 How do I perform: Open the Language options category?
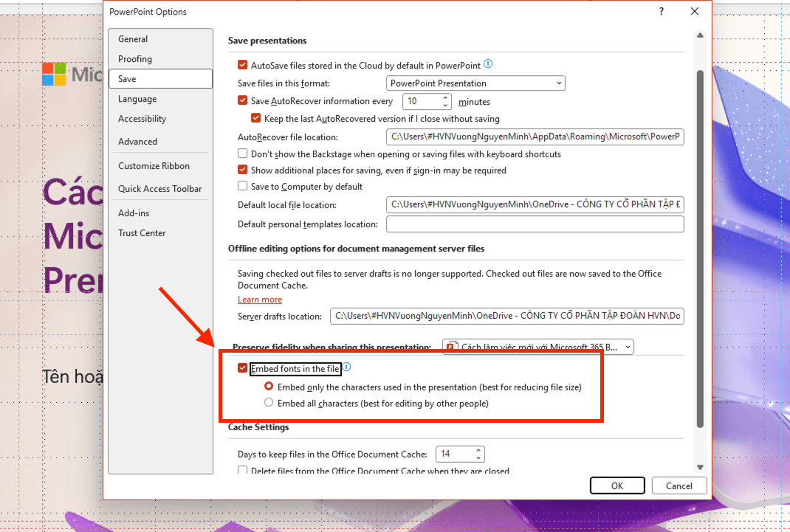pos(160,99)
